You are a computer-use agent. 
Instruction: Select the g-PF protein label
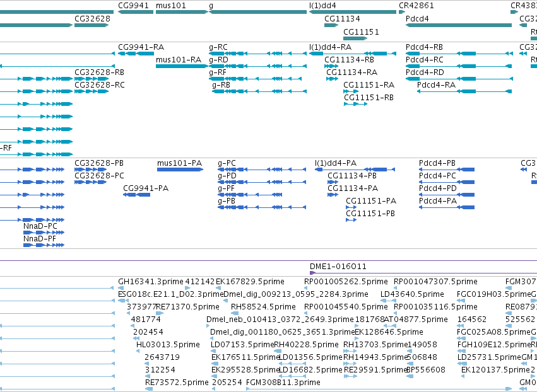pyautogui.click(x=227, y=188)
